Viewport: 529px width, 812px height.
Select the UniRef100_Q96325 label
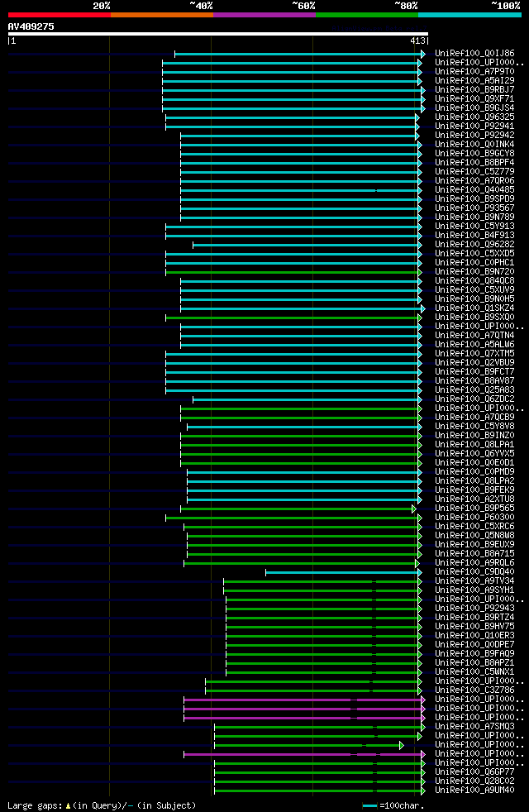474,117
